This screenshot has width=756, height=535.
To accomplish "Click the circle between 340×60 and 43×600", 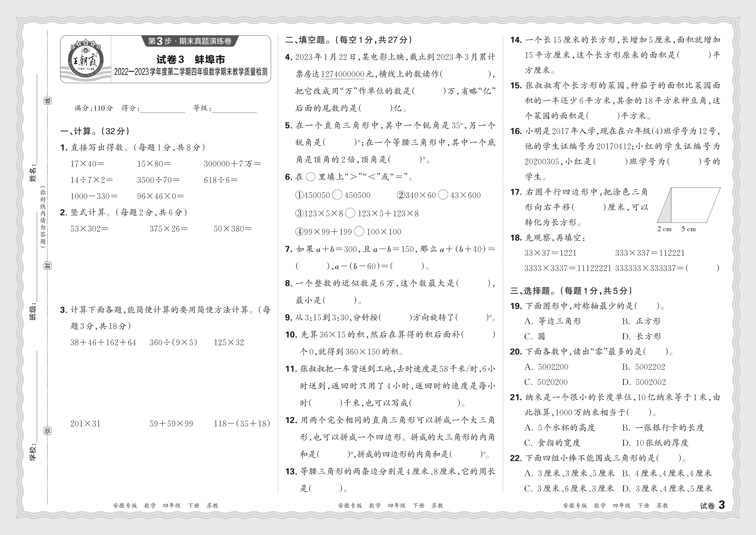I will pyautogui.click(x=443, y=195).
